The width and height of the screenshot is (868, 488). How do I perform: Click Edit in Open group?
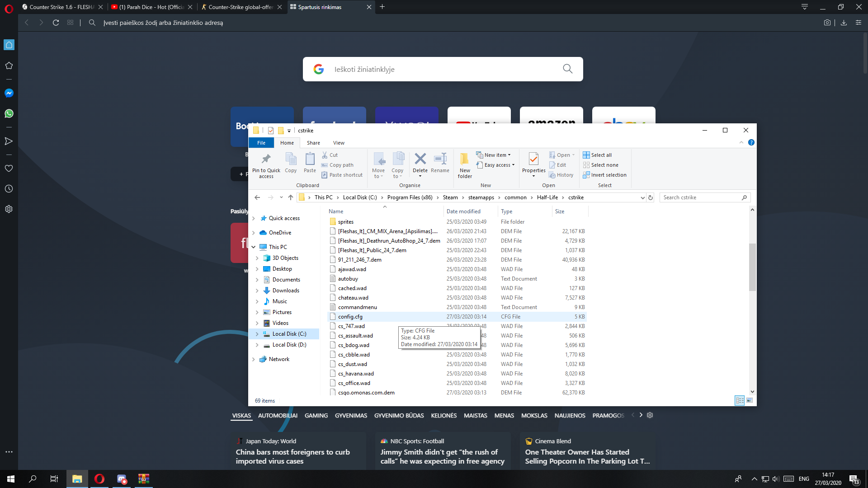tap(557, 165)
